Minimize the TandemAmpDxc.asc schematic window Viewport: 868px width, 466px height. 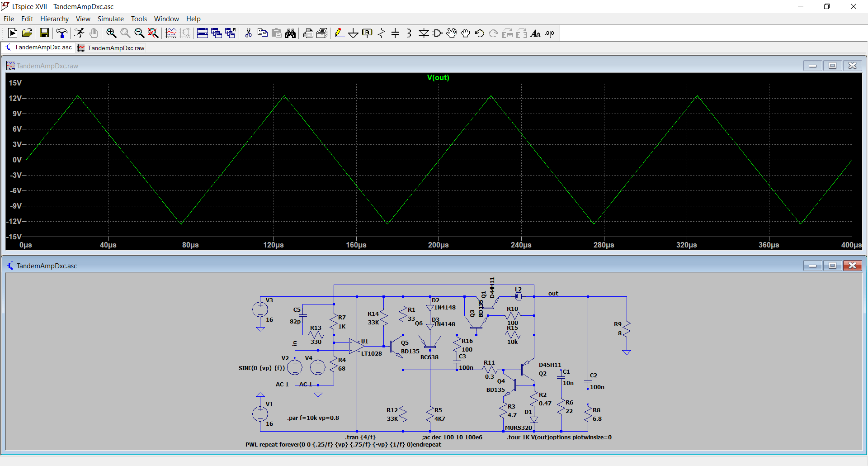pos(812,266)
